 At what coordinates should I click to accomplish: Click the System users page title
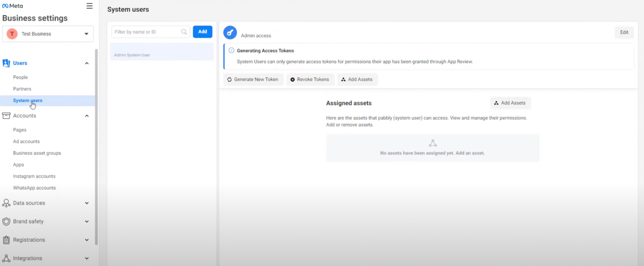tap(128, 9)
